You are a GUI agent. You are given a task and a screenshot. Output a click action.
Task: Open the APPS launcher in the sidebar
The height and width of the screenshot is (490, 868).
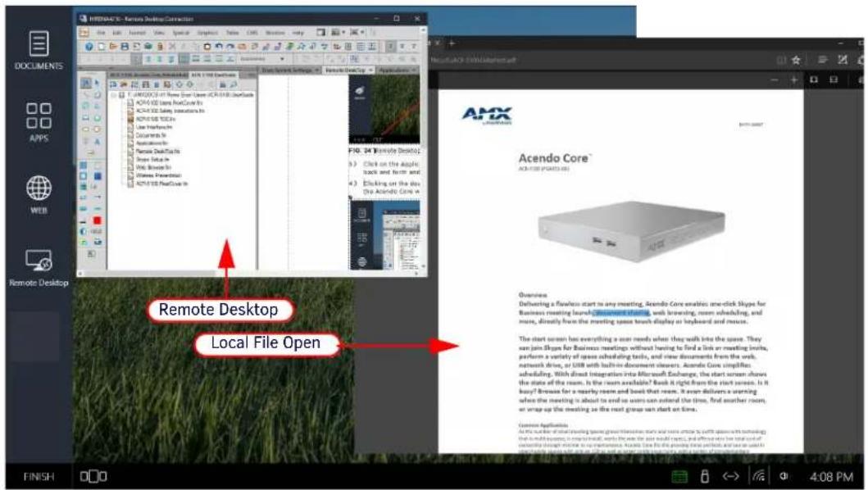[x=39, y=122]
